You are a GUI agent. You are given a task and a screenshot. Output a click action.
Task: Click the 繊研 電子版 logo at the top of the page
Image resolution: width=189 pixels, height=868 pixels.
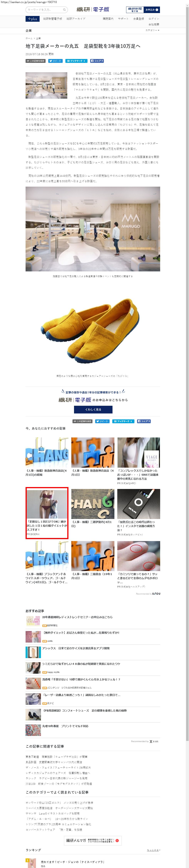pyautogui.click(x=93, y=9)
